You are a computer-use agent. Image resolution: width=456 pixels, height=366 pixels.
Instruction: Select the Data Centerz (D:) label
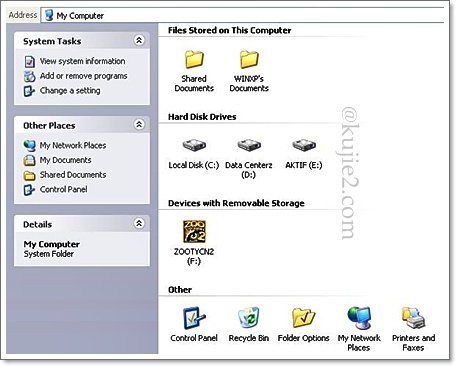click(249, 170)
